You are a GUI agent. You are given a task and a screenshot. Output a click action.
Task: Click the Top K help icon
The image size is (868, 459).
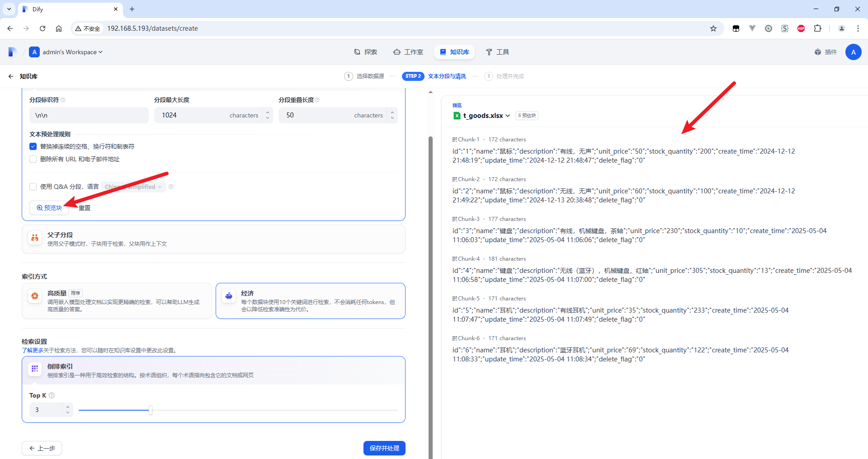point(52,395)
